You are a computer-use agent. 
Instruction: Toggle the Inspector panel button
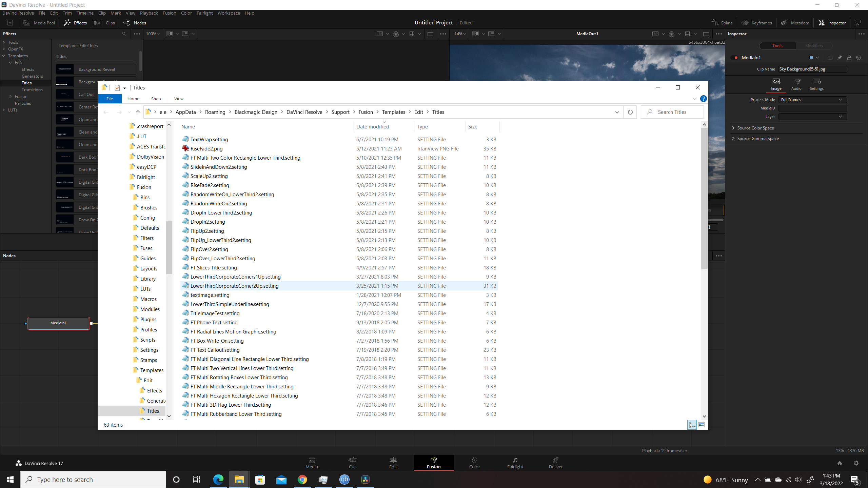[x=832, y=23]
